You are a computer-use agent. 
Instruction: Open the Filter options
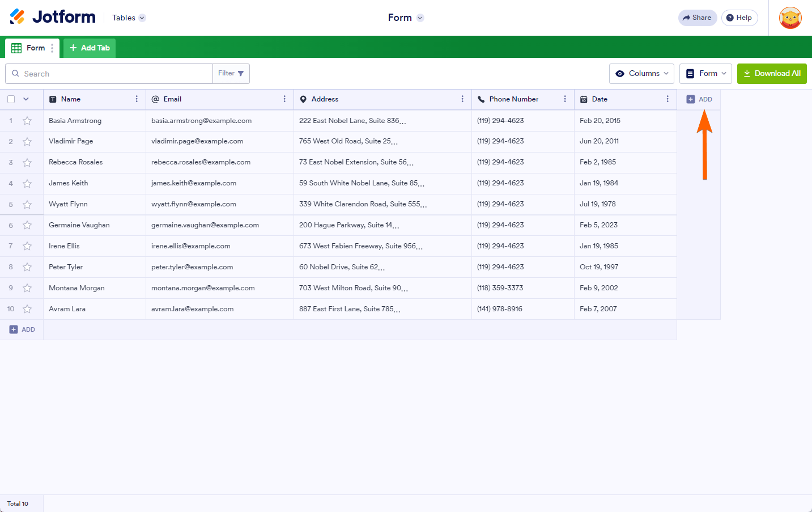[x=231, y=74]
